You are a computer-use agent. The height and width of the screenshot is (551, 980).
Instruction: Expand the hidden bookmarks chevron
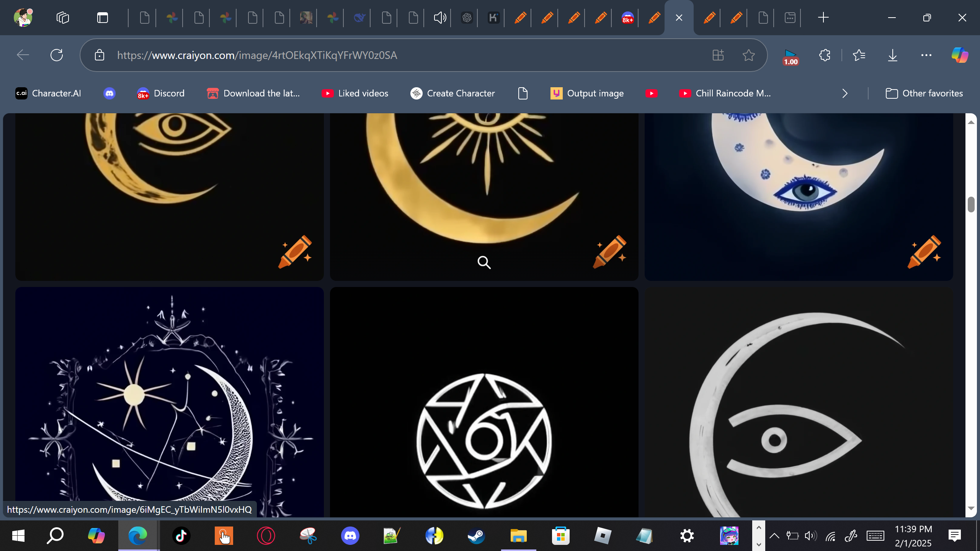845,93
